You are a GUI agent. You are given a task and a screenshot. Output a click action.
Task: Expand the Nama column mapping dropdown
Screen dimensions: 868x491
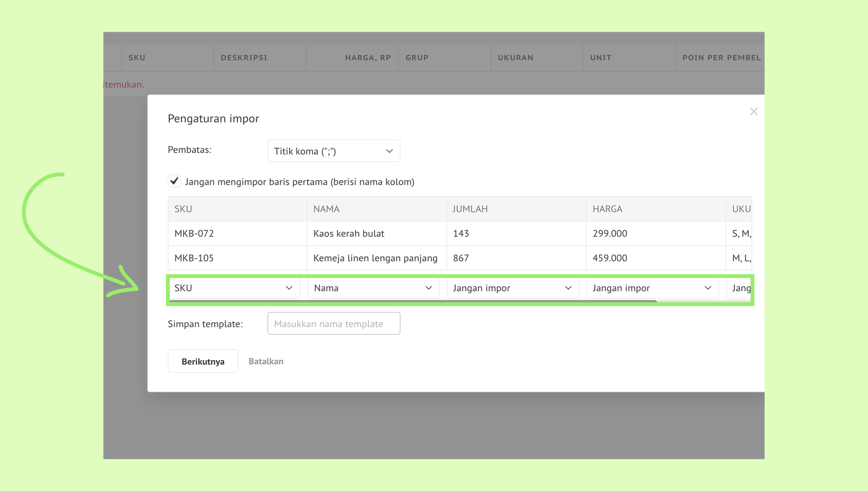373,288
